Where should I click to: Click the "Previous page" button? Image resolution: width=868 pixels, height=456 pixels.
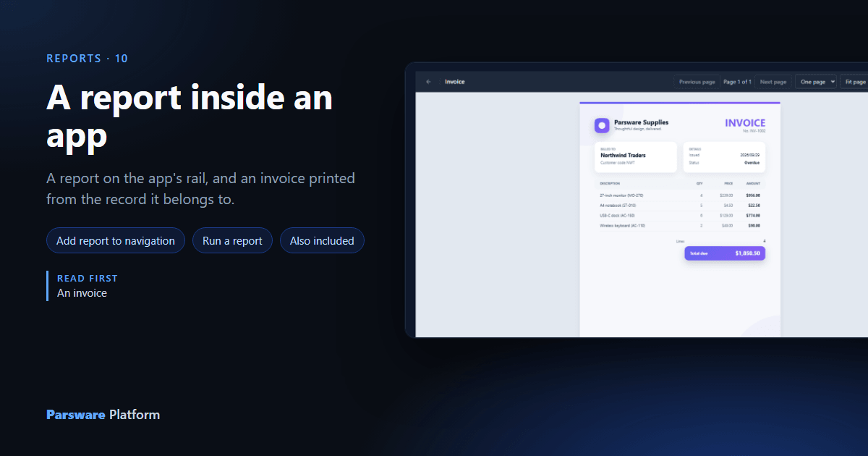click(x=697, y=82)
